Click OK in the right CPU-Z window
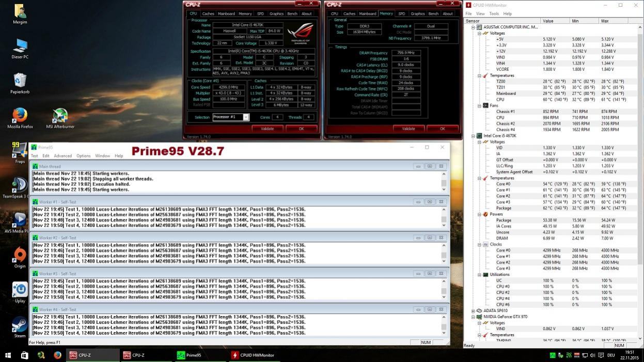 coord(443,129)
